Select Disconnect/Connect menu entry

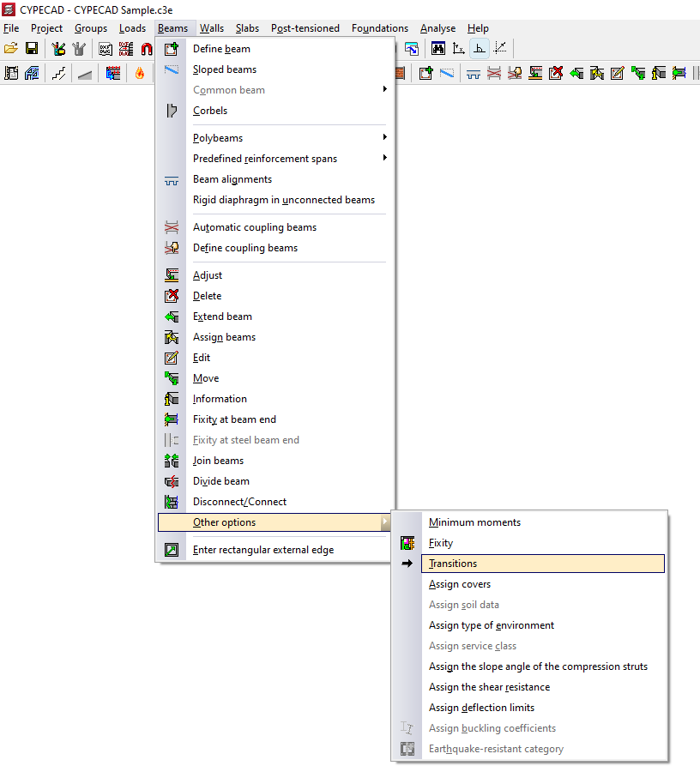click(x=274, y=502)
